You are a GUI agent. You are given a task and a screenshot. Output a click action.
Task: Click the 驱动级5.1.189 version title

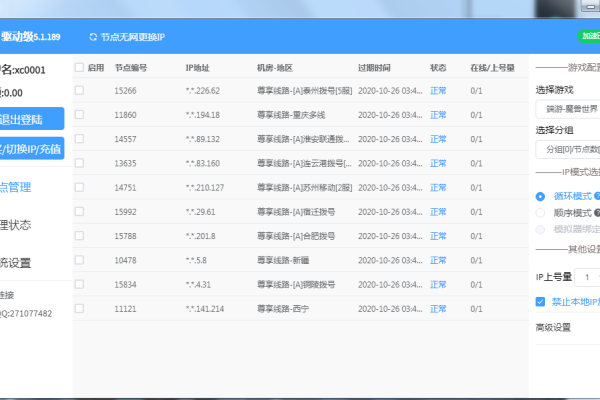[31, 37]
